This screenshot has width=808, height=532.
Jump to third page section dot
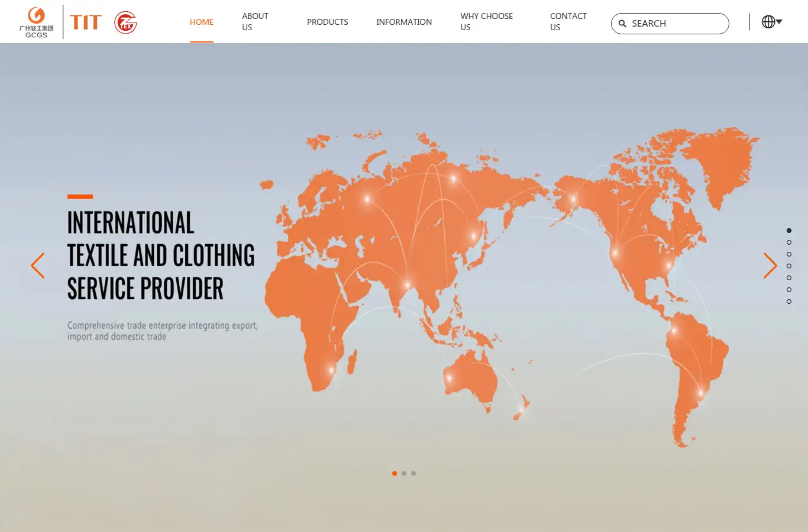(x=789, y=254)
